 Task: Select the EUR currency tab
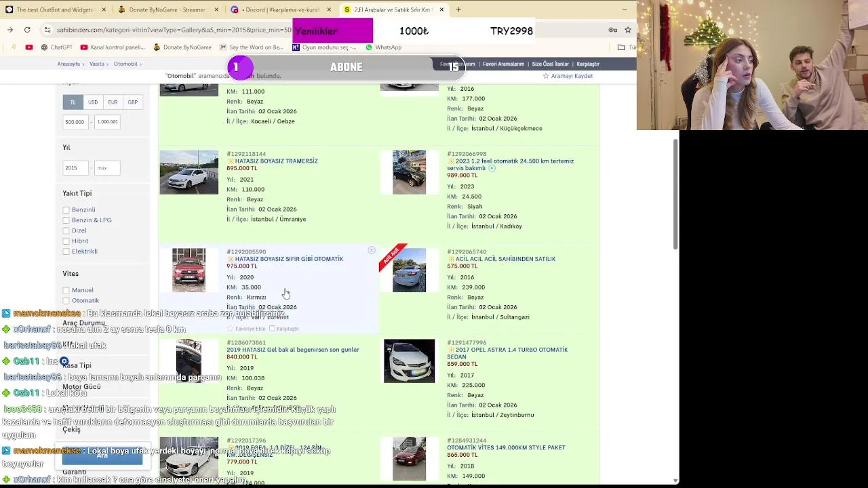click(113, 102)
